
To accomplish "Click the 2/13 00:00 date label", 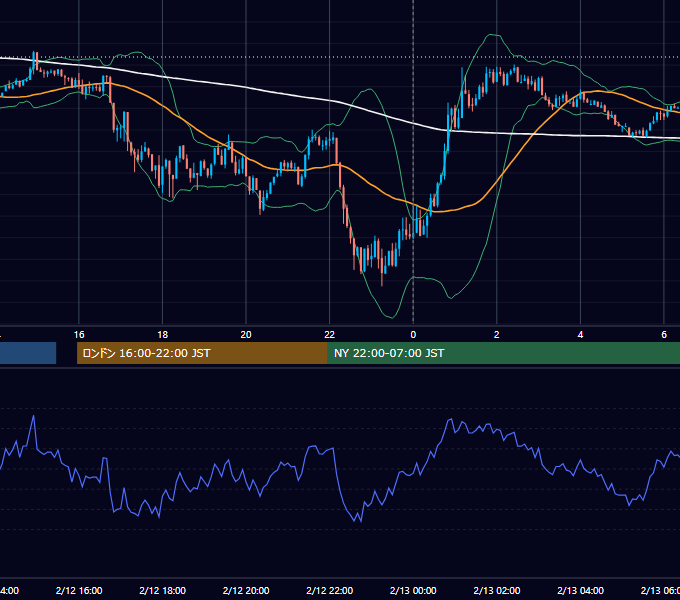I will click(413, 590).
